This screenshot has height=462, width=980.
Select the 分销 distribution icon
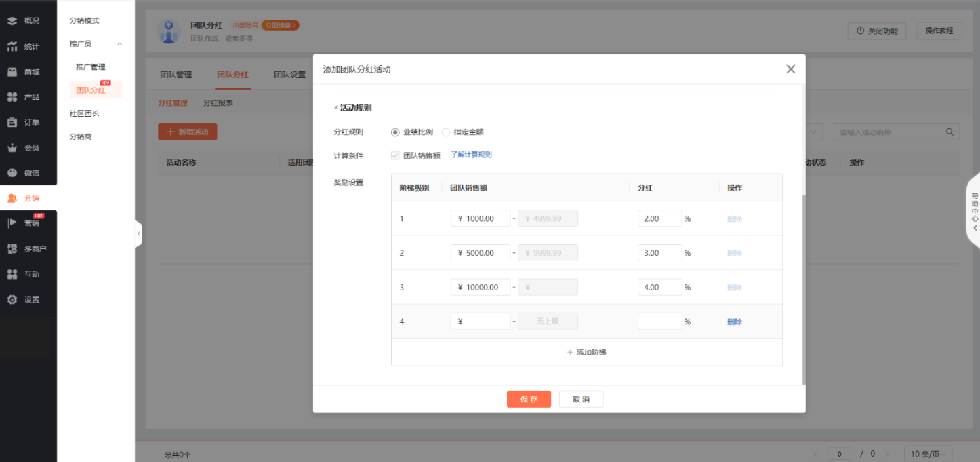(12, 198)
